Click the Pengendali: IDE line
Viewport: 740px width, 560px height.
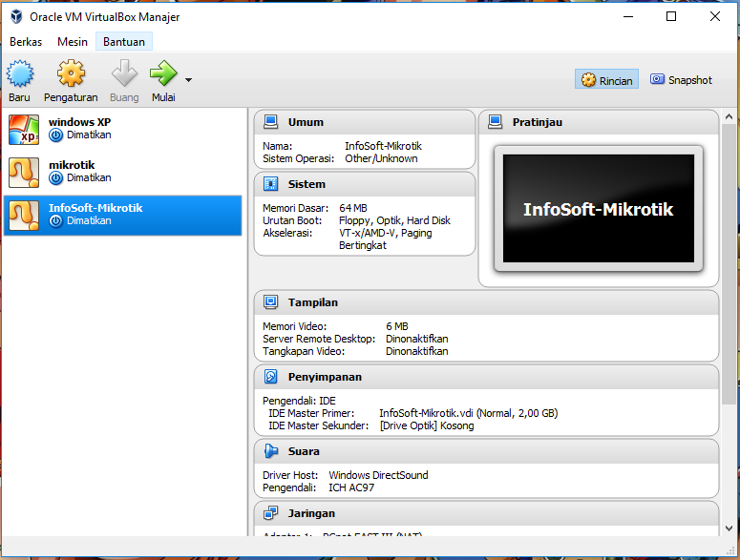(x=299, y=401)
